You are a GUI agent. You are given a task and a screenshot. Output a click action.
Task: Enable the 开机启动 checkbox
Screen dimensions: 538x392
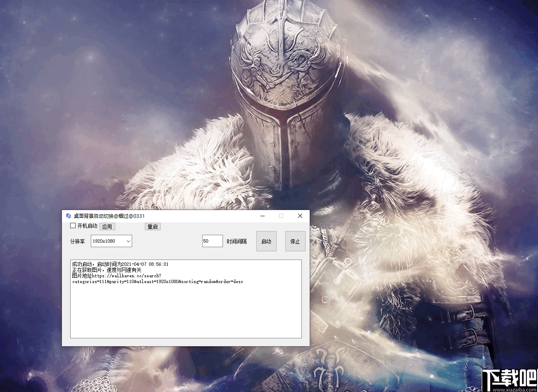[73, 226]
